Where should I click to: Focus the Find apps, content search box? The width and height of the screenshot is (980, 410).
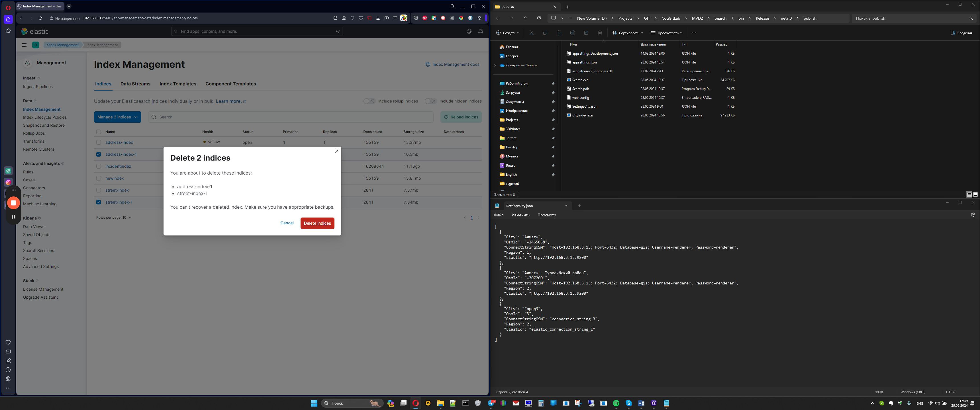point(257,32)
